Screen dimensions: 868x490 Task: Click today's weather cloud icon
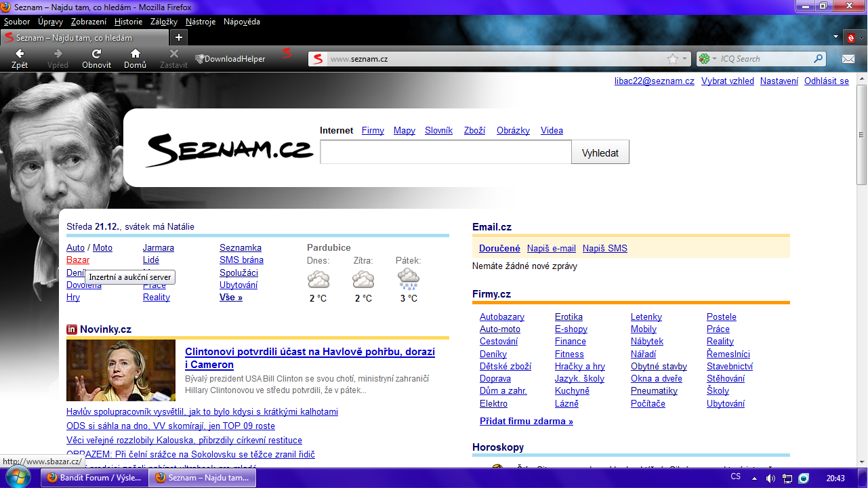pyautogui.click(x=318, y=279)
